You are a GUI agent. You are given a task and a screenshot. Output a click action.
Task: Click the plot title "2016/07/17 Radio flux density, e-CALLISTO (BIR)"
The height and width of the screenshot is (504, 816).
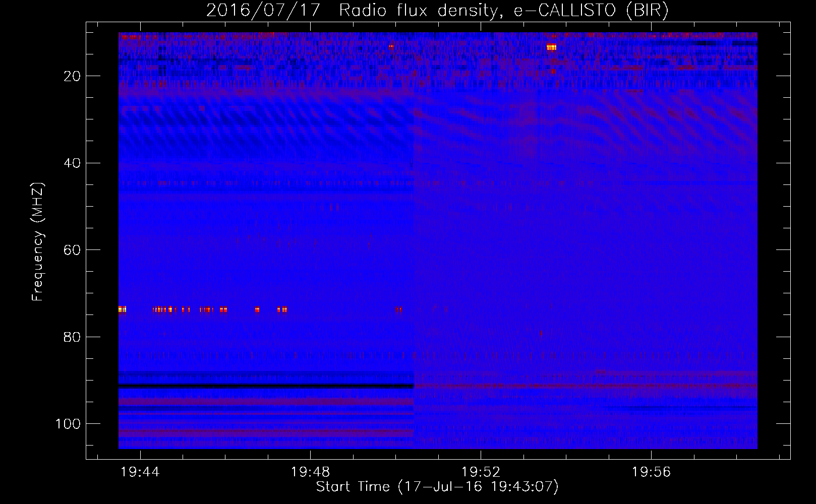click(437, 10)
